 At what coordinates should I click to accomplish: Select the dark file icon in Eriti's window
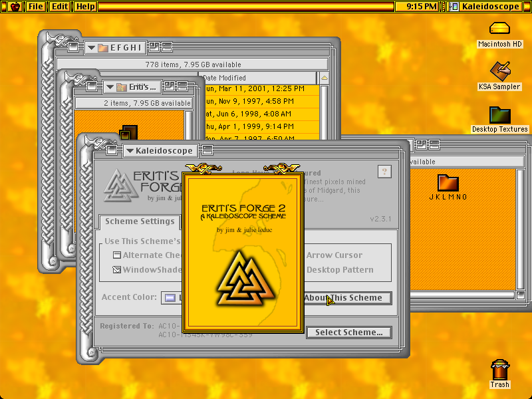coord(129,132)
